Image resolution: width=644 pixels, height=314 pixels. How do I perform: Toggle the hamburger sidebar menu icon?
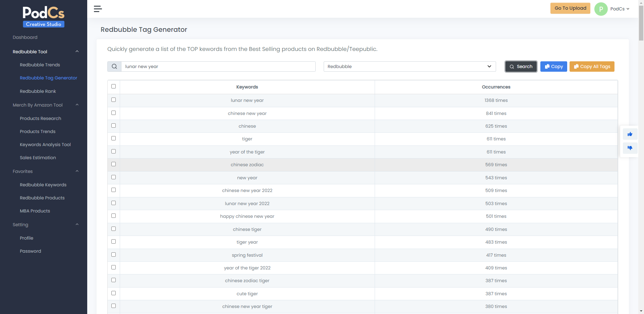coord(98,9)
